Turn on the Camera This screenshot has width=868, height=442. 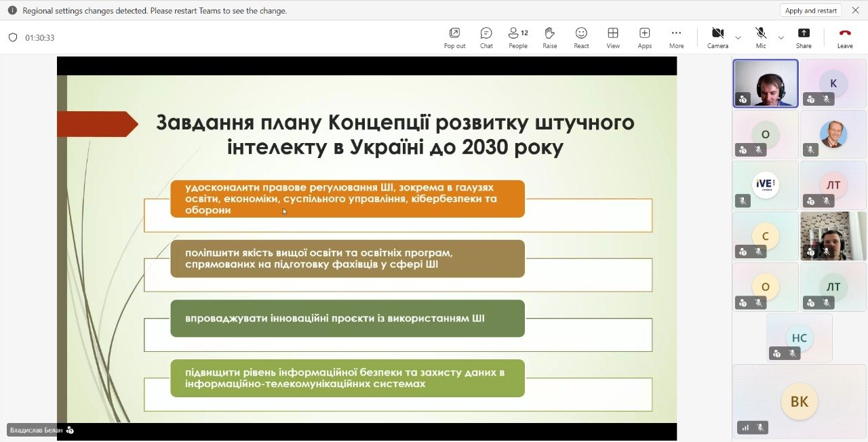(717, 38)
